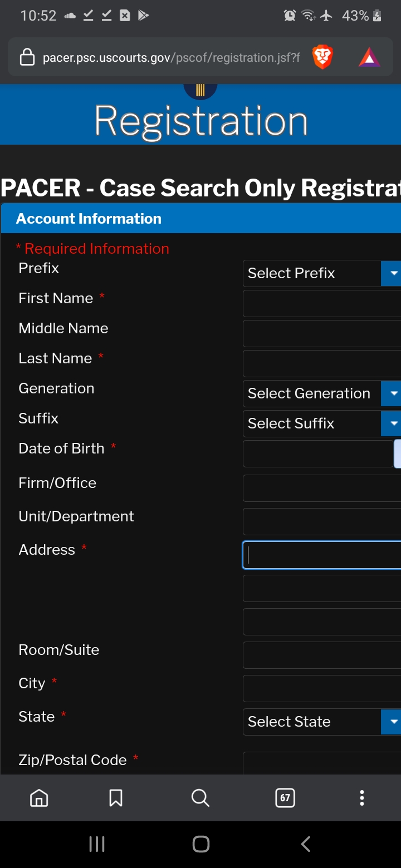Focus the first Address line field
The height and width of the screenshot is (868, 401).
tap(322, 555)
